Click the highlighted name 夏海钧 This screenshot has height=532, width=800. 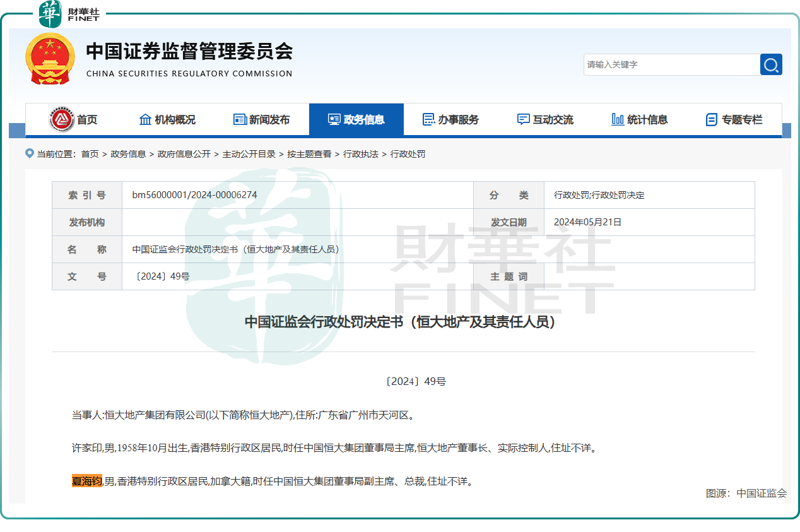87,481
